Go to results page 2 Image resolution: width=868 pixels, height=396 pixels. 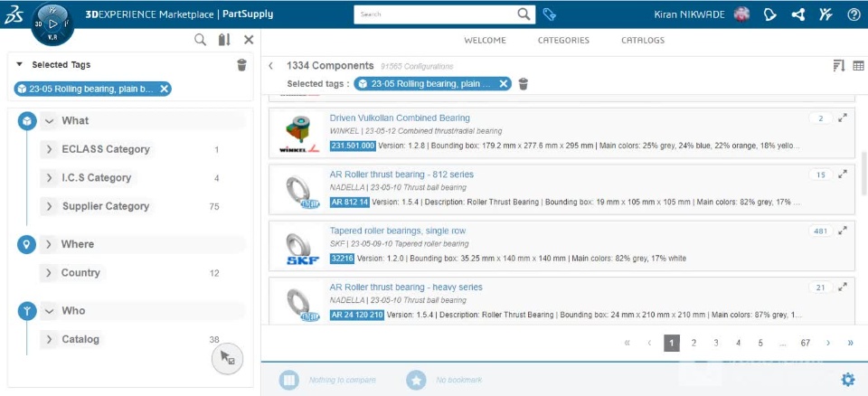click(693, 343)
